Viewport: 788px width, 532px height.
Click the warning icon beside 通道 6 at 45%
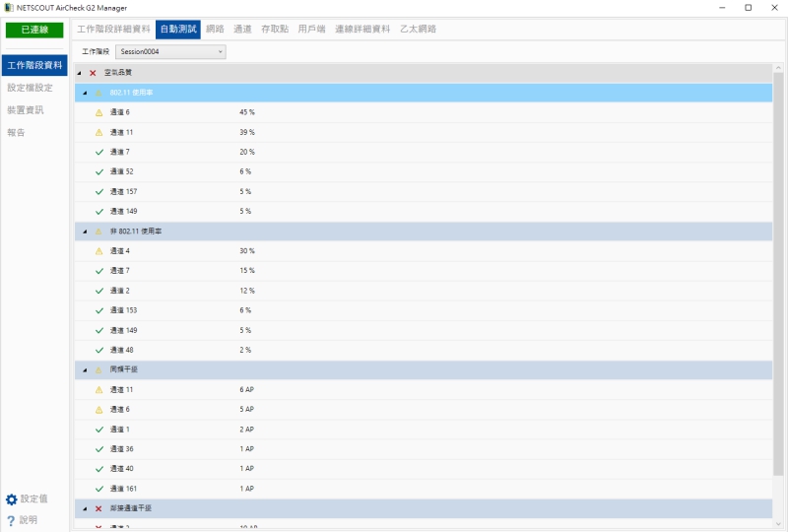(98, 112)
